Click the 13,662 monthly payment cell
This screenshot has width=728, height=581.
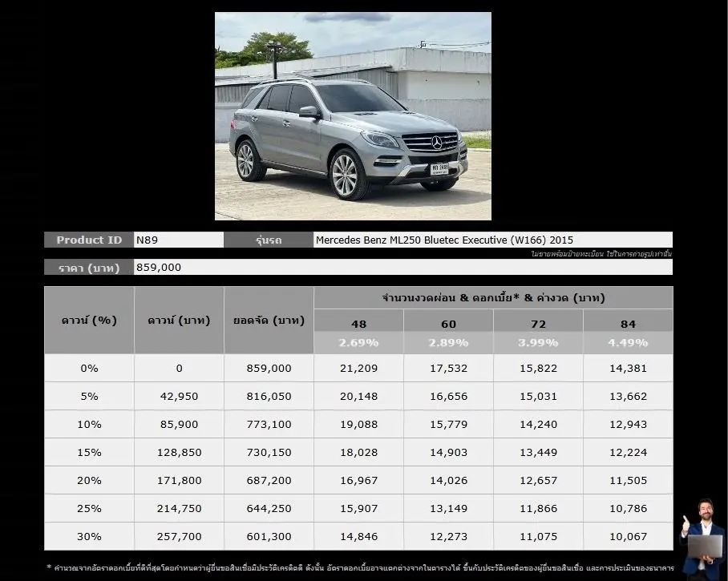click(x=628, y=397)
